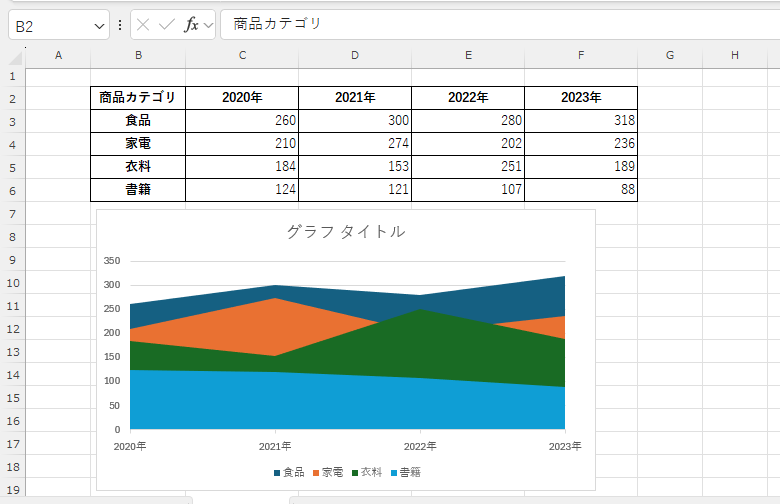Expand the Name Box dropdown arrow
The width and height of the screenshot is (780, 504).
(x=99, y=26)
